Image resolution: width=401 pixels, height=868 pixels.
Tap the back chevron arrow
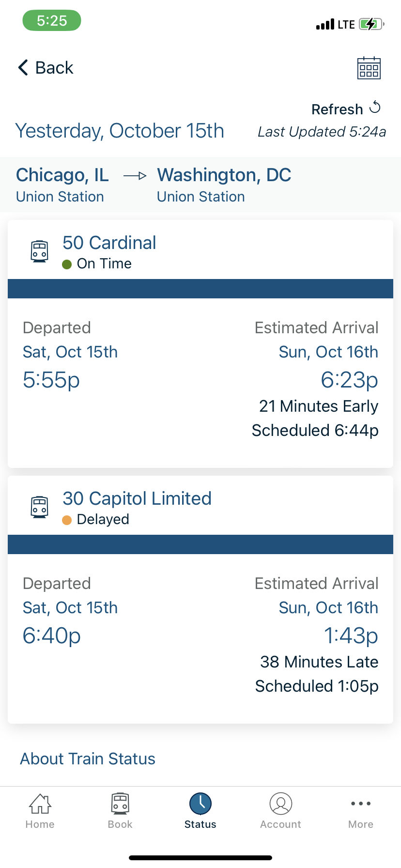tap(23, 67)
